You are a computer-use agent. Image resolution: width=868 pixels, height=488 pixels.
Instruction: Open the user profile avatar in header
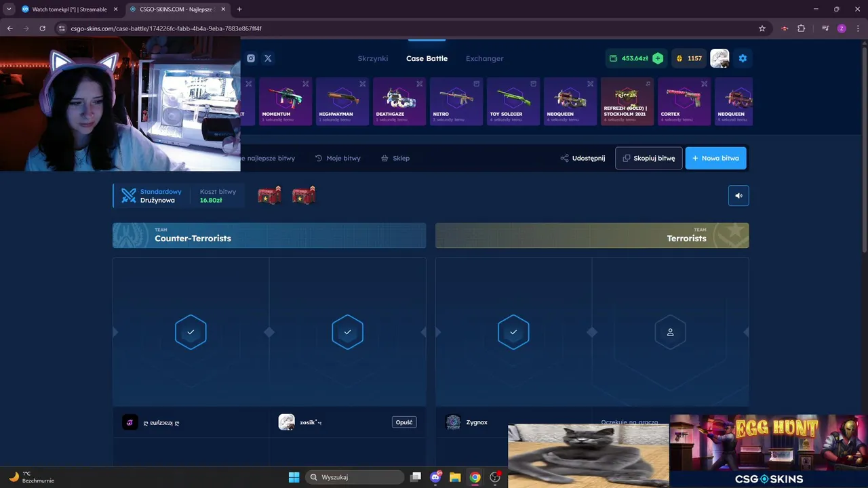pos(719,58)
